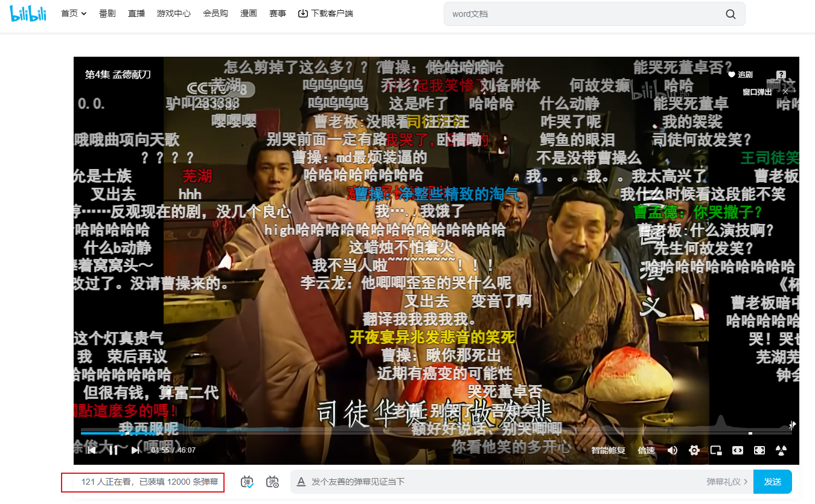
Task: Enter web fullscreen mode
Action: point(759,450)
